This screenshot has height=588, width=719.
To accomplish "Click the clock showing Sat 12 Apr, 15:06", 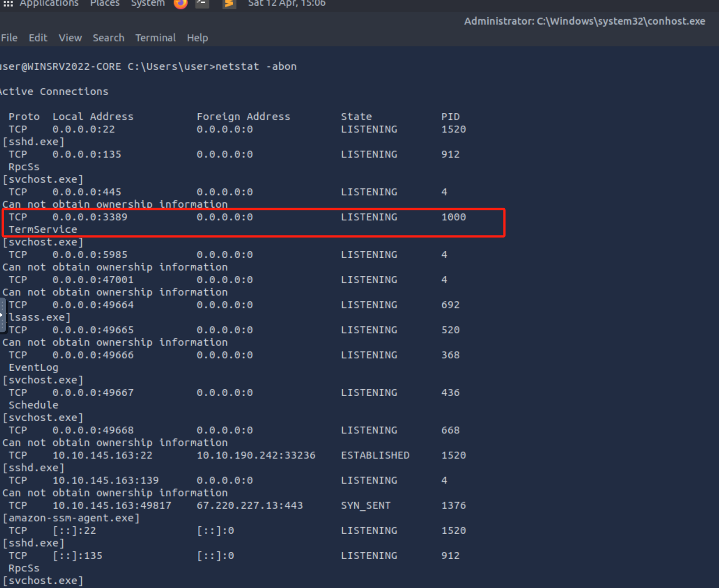I will click(287, 3).
